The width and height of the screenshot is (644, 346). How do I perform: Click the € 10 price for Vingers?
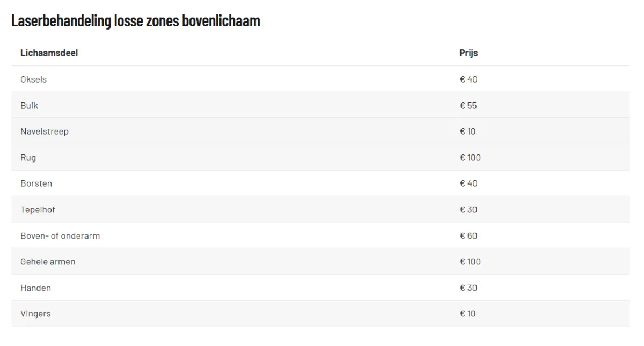coord(468,314)
